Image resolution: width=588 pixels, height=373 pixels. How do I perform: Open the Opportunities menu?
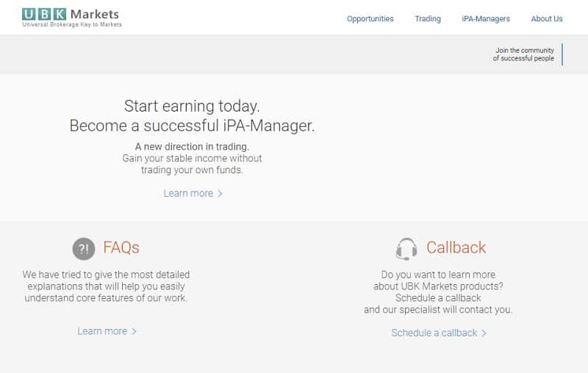coord(370,19)
